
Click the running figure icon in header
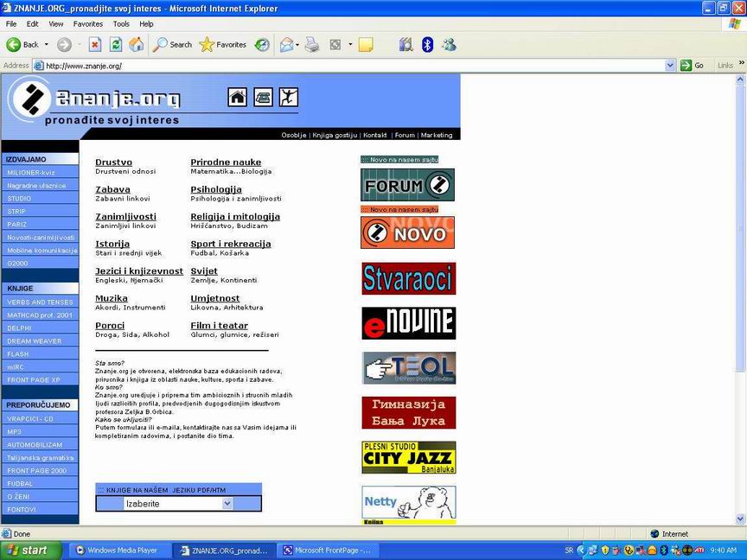coord(288,97)
